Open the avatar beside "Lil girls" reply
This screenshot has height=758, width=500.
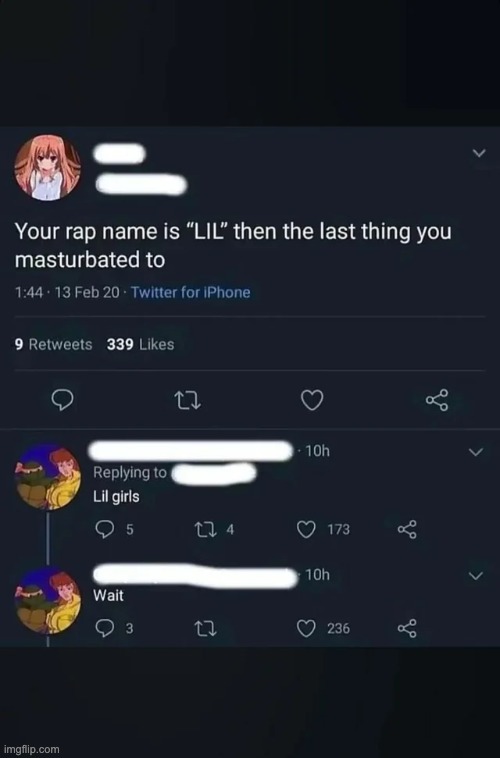coord(48,477)
